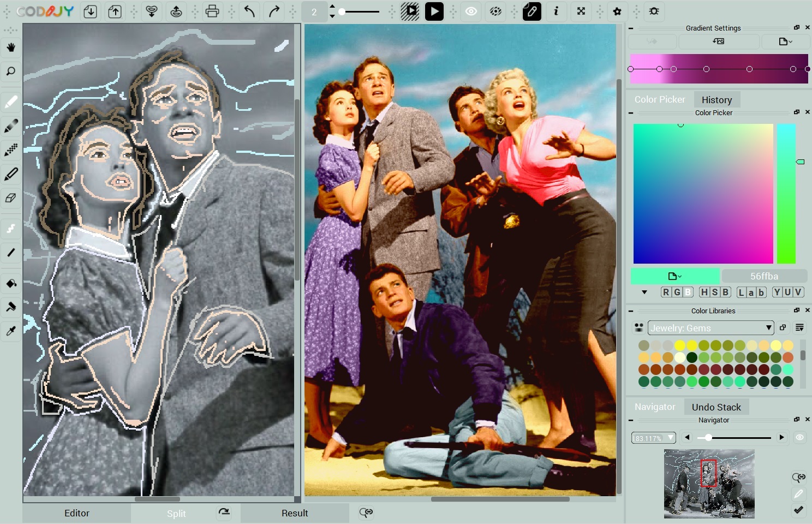The image size is (812, 524).
Task: Toggle the zoom-link icon in Navigator panel
Action: coord(799,478)
